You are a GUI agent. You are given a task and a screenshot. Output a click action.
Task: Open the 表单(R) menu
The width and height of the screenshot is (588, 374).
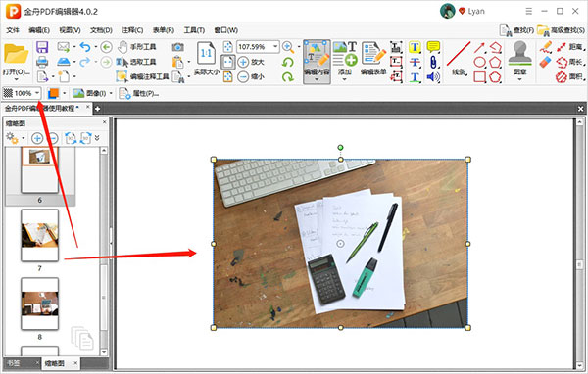point(163,30)
